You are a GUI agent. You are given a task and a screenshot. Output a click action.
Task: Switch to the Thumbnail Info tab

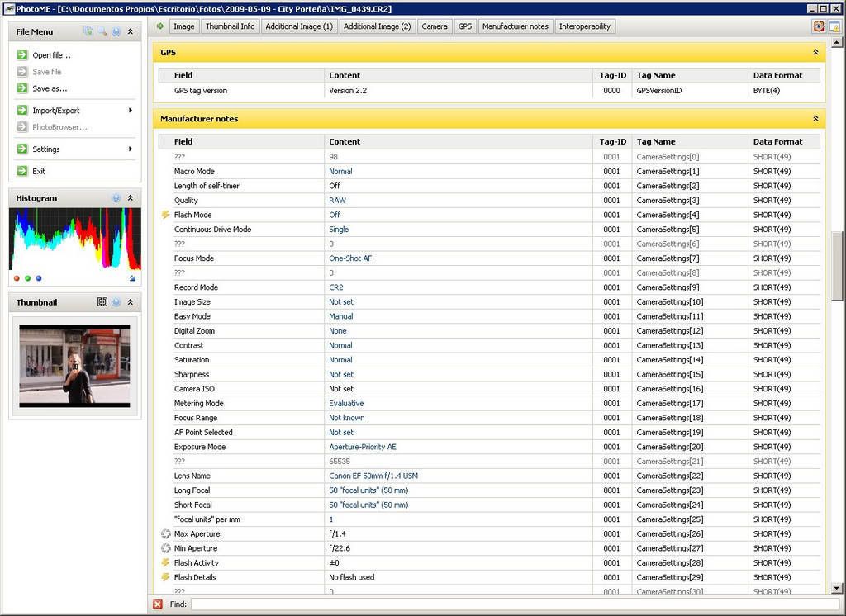(x=230, y=26)
